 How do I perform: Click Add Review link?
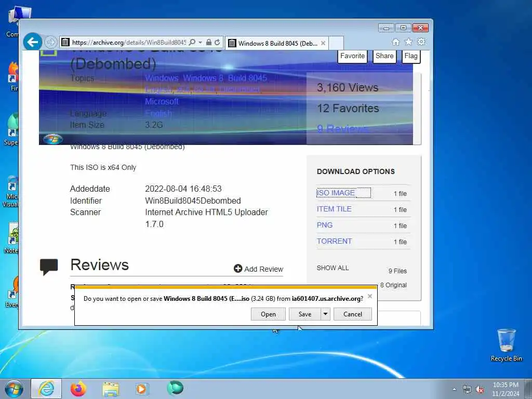pos(259,269)
